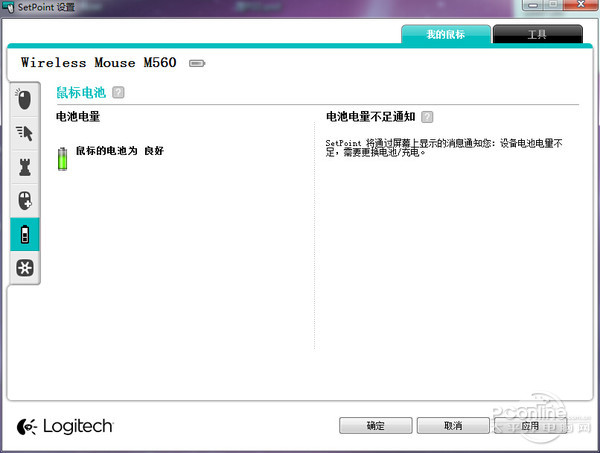Click the SetPoint title bar app icon
Image resolution: width=600 pixels, height=453 pixels.
(x=8, y=7)
